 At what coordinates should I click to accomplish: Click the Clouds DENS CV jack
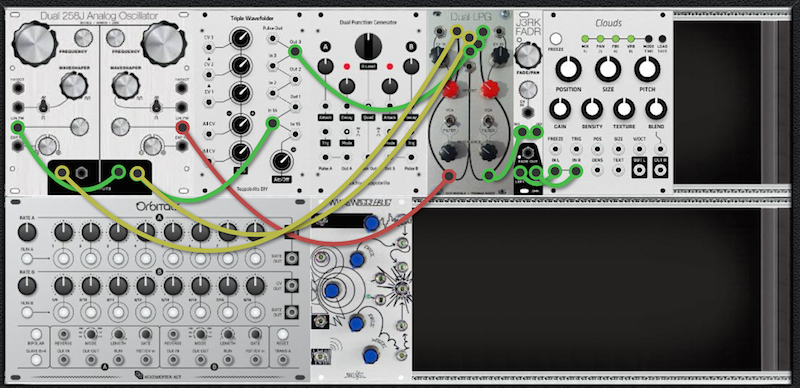[x=597, y=171]
